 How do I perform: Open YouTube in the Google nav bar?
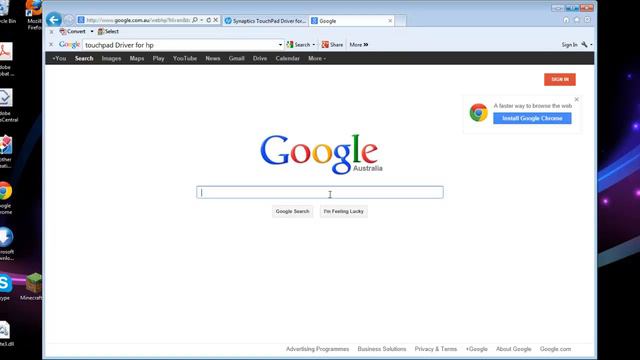(x=185, y=58)
